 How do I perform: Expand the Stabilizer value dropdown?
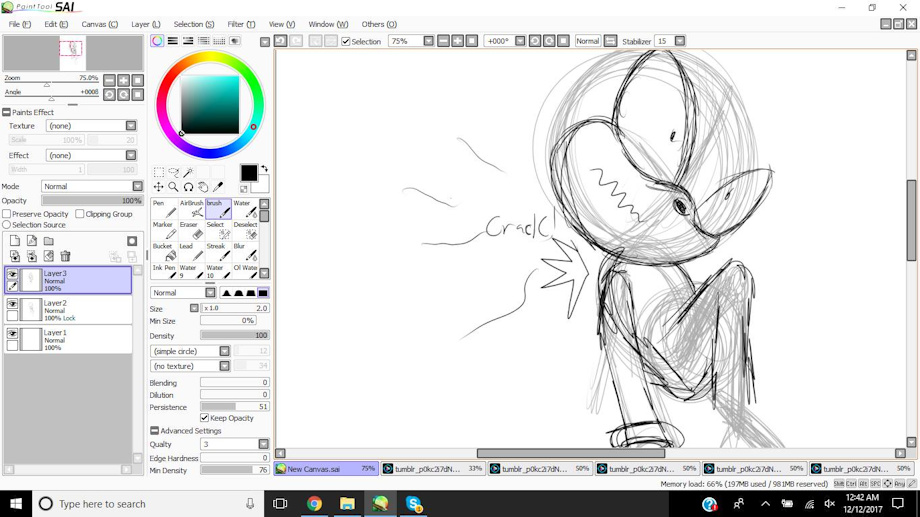(680, 41)
